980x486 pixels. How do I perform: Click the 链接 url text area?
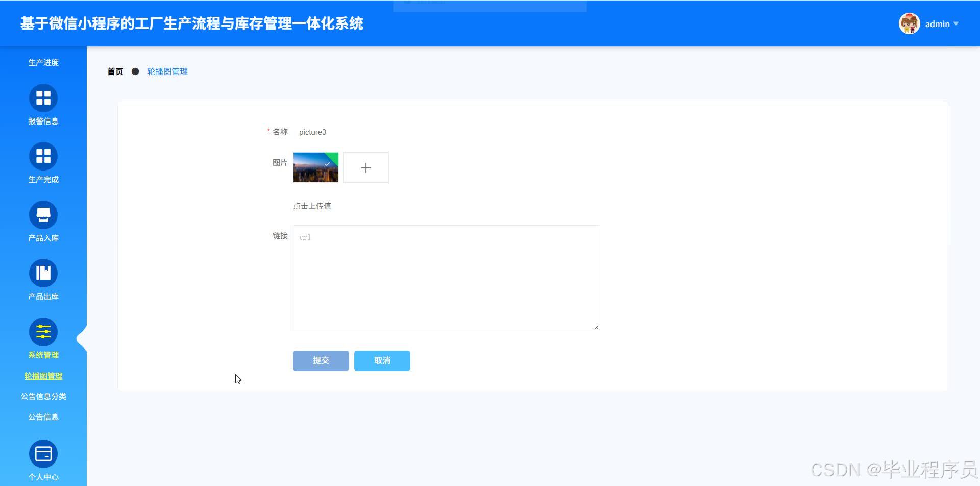(446, 278)
